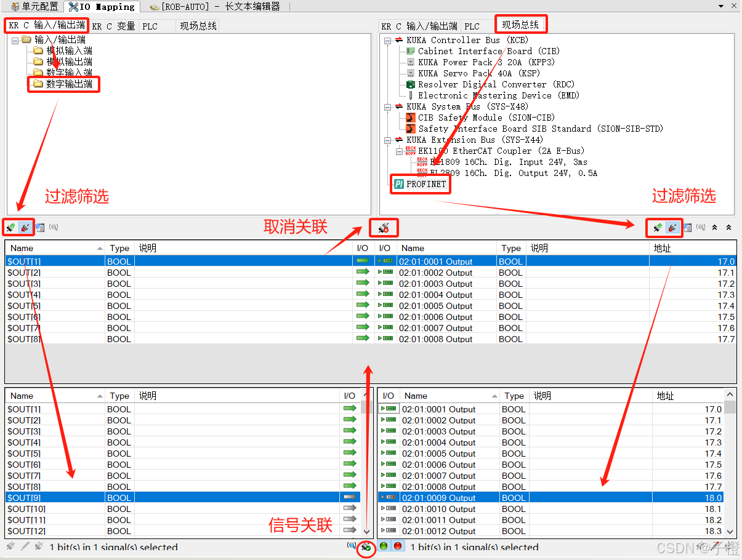742x560 pixels.
Task: Select the 数字输入端 tree item
Action: point(69,73)
